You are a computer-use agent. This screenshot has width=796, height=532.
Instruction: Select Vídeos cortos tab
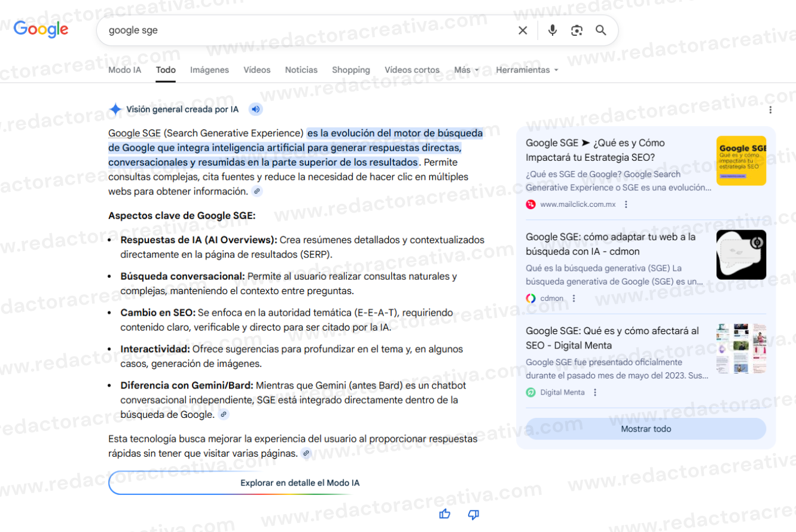click(412, 70)
